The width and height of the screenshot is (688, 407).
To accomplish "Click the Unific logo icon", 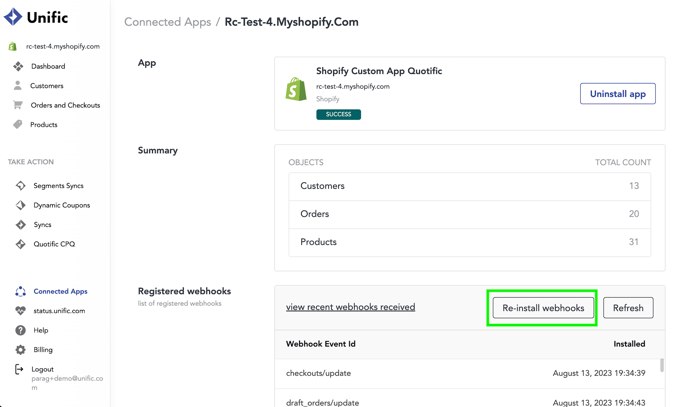I will coord(13,17).
